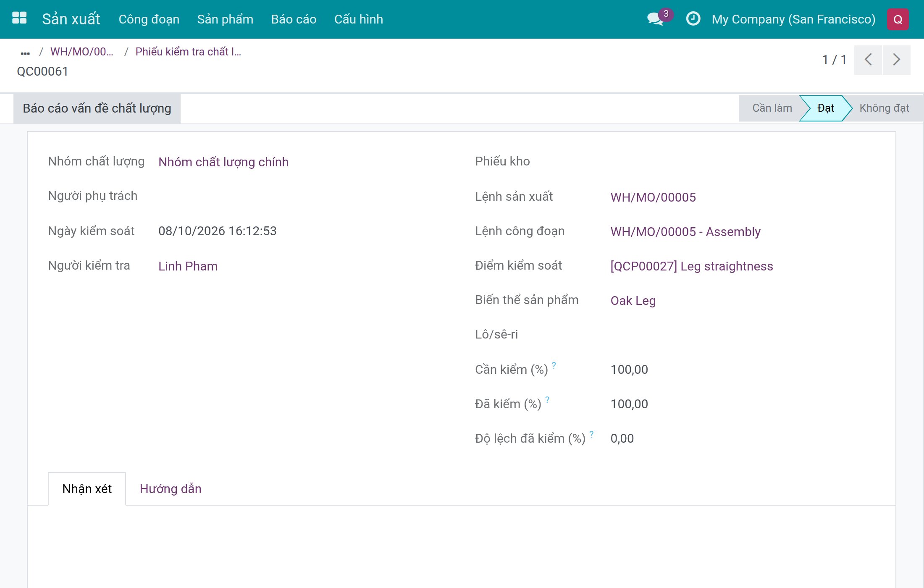924x588 pixels.
Task: Click Báo cáo vấn đề chất lượng button
Action: click(97, 108)
